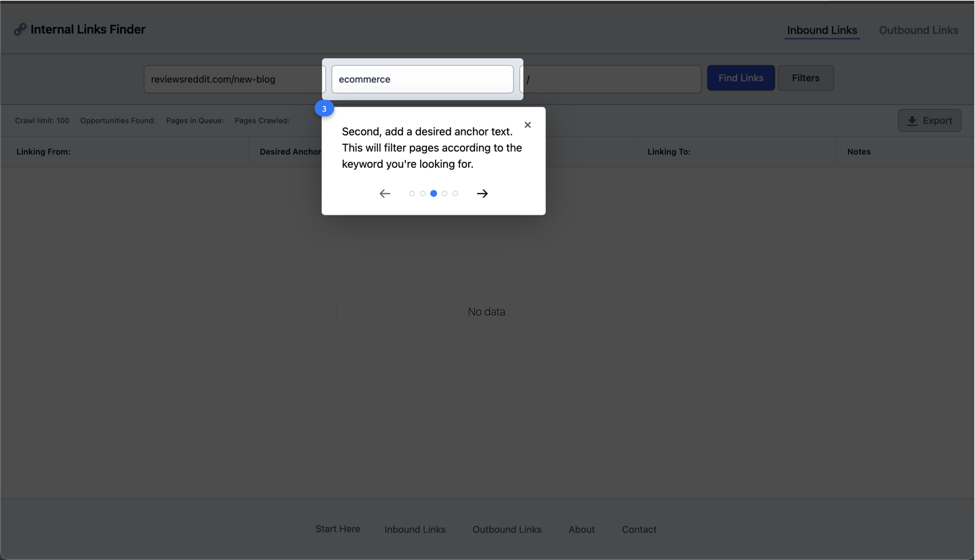975x560 pixels.
Task: Click the Internal Links Finder title
Action: (x=88, y=29)
